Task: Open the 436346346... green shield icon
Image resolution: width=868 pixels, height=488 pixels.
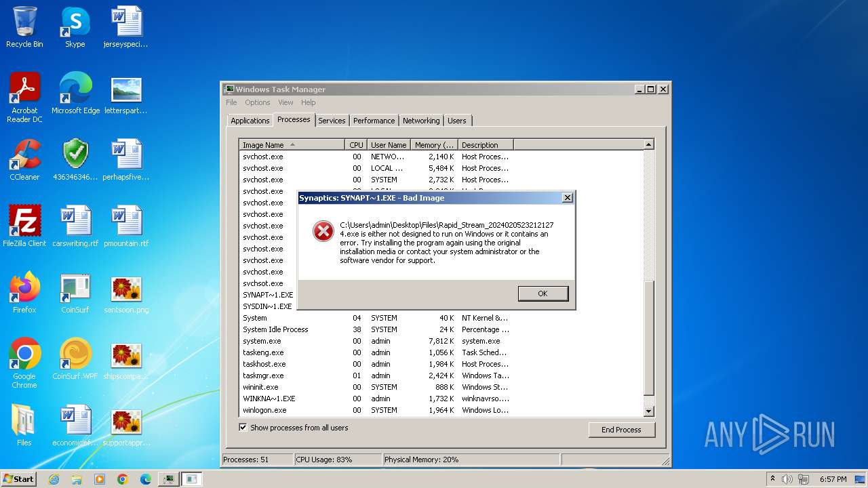Action: click(x=75, y=160)
